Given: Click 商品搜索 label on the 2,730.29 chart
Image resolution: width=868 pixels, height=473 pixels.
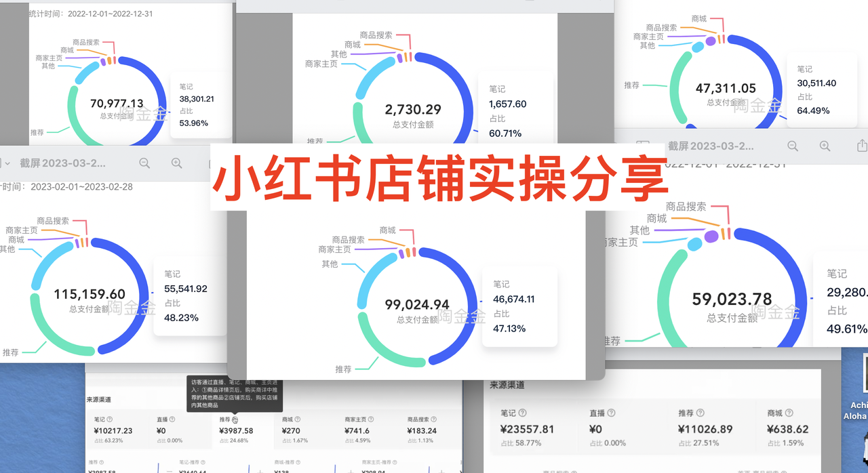Looking at the screenshot, I should 377,35.
